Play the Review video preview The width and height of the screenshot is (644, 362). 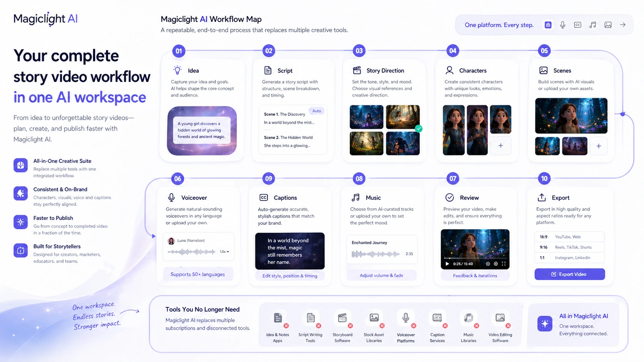coord(447,264)
